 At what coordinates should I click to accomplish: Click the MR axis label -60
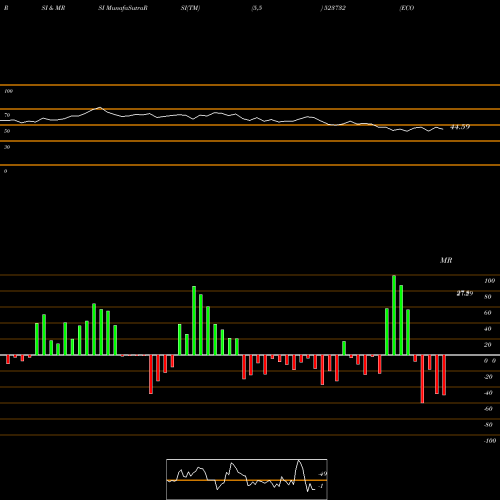point(488,409)
